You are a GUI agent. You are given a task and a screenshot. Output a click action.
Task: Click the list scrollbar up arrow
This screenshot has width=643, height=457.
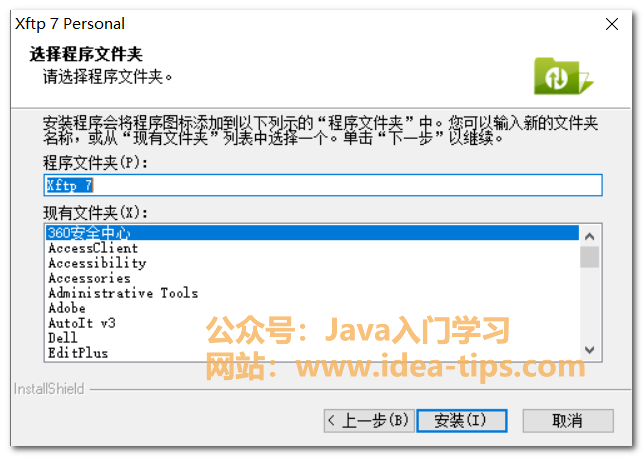[590, 236]
